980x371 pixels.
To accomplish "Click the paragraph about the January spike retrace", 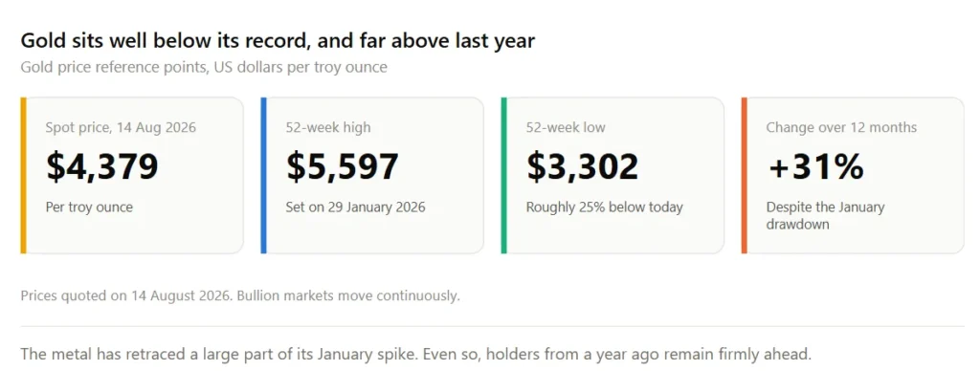I will (x=415, y=354).
